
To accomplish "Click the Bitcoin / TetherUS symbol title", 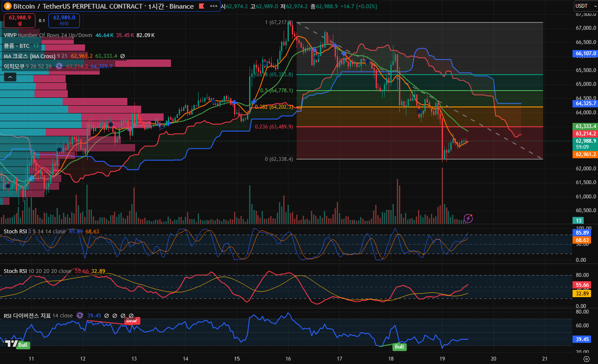I will click(103, 6).
